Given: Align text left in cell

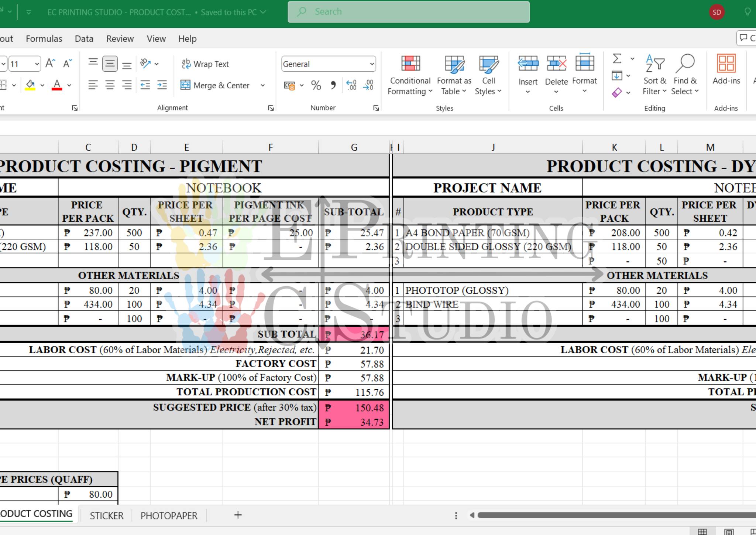Looking at the screenshot, I should pyautogui.click(x=93, y=85).
